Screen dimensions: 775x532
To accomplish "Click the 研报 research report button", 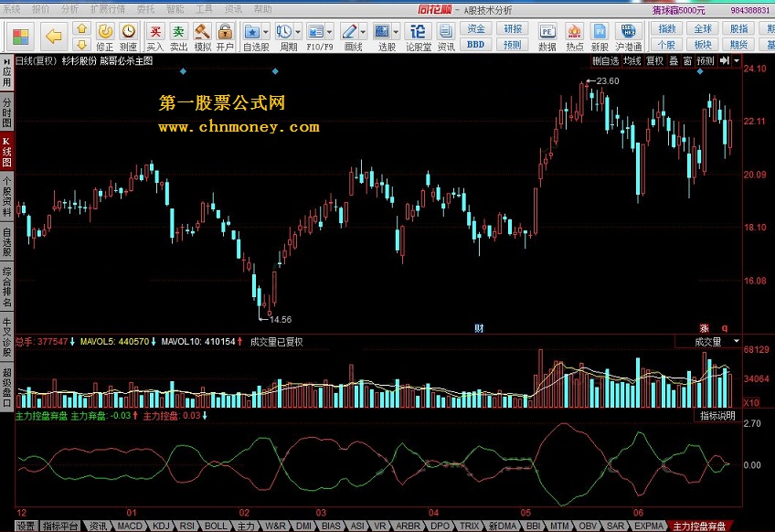I will click(x=513, y=28).
